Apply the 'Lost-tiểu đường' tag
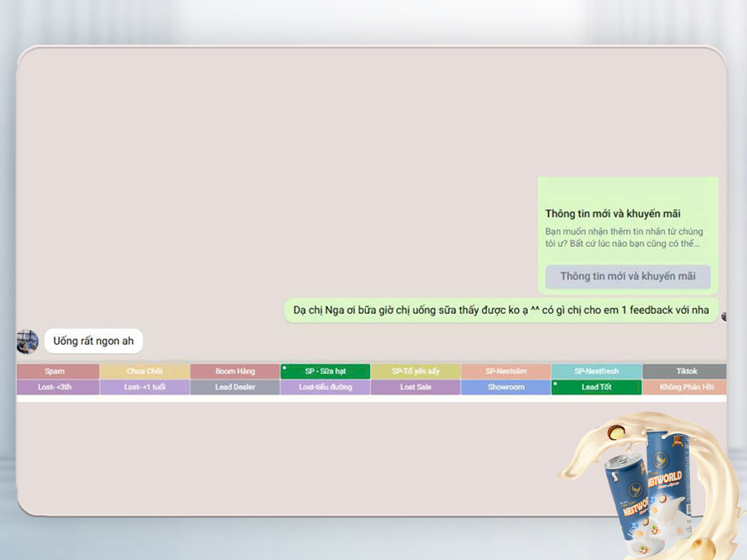 coord(325,387)
